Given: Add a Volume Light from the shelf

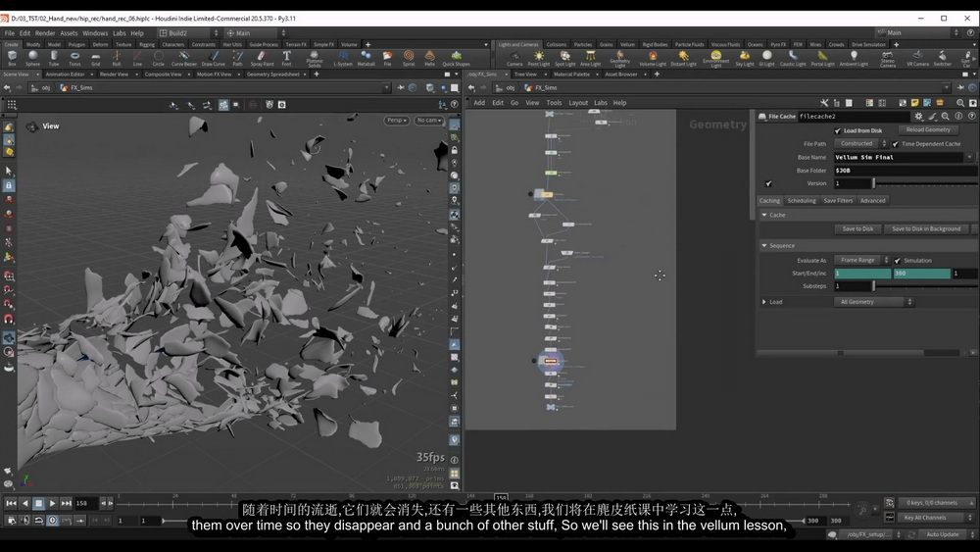Looking at the screenshot, I should 653,58.
